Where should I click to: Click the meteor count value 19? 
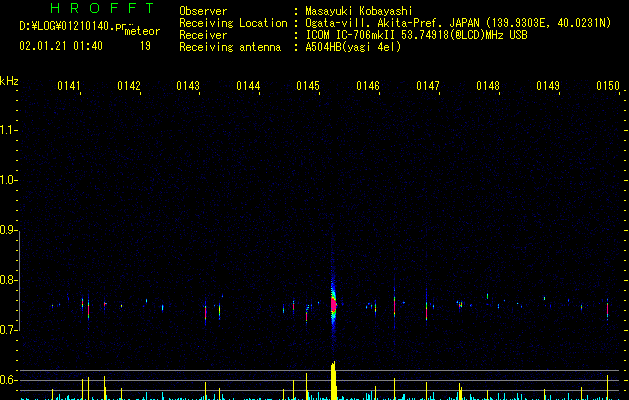[x=145, y=46]
